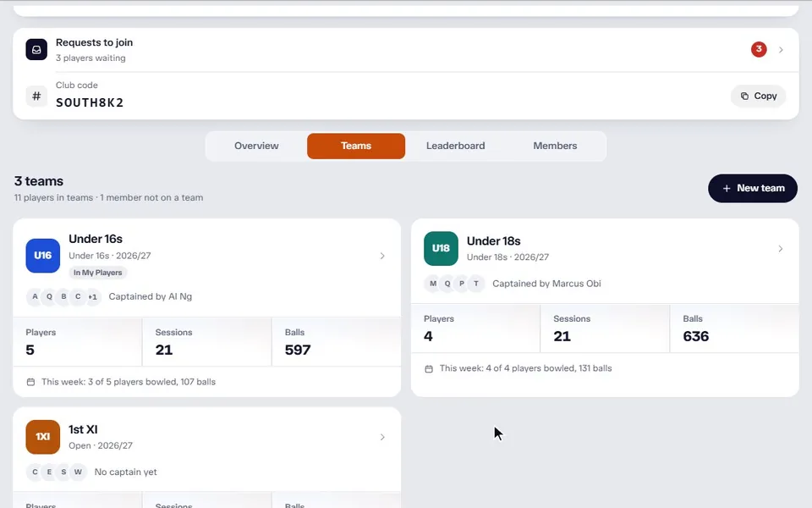The image size is (812, 508).
Task: Open the Leaderboard tab
Action: (x=456, y=146)
